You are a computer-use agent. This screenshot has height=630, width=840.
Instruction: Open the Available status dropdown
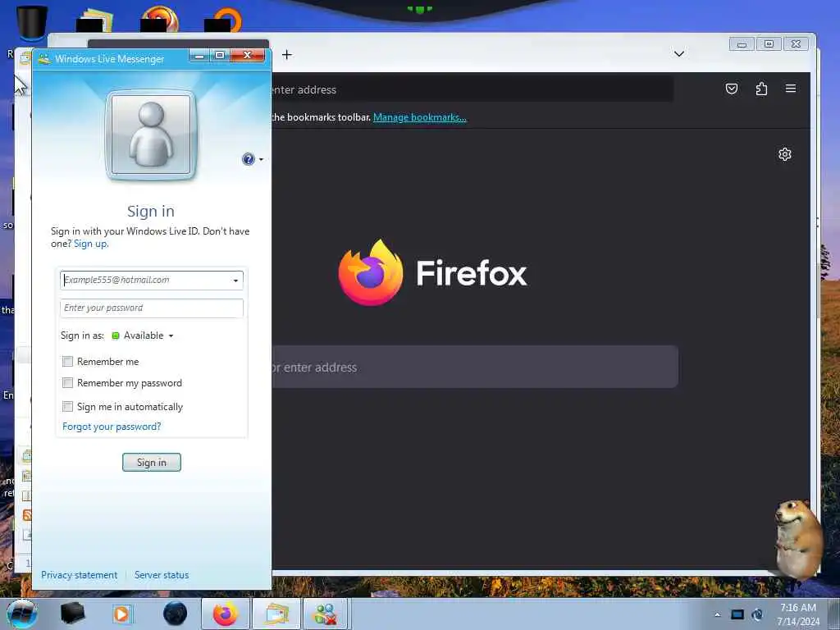[x=143, y=336]
